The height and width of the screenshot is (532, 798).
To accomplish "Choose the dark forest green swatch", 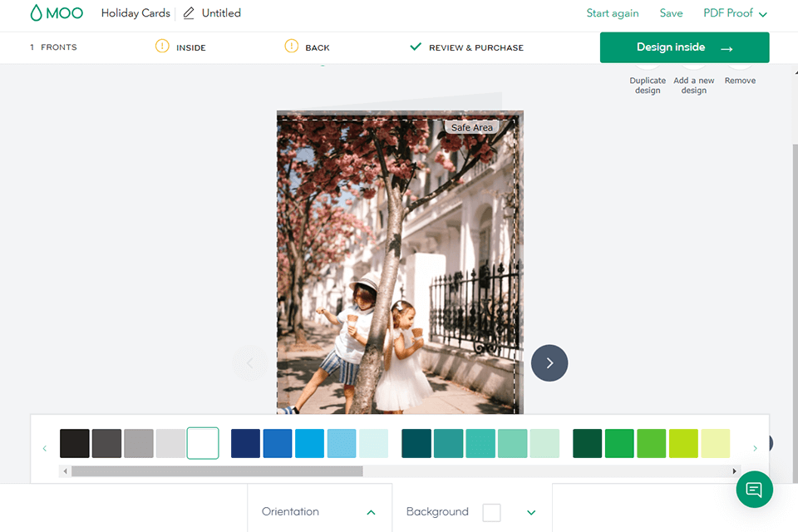I will click(x=588, y=443).
